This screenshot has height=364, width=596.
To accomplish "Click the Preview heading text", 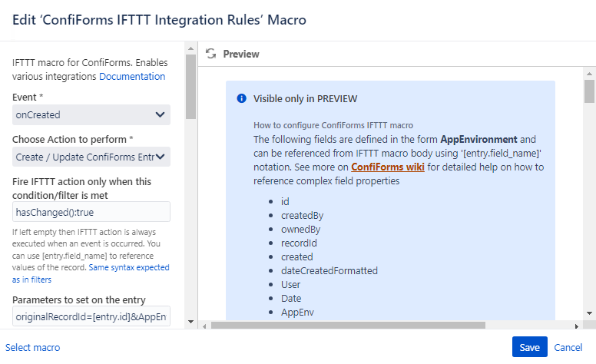I will point(241,54).
